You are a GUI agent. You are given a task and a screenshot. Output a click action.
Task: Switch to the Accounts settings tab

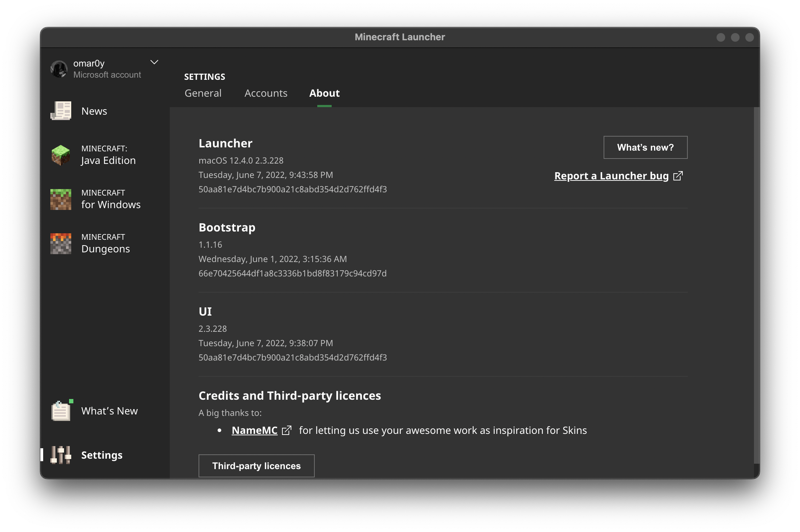coord(266,93)
